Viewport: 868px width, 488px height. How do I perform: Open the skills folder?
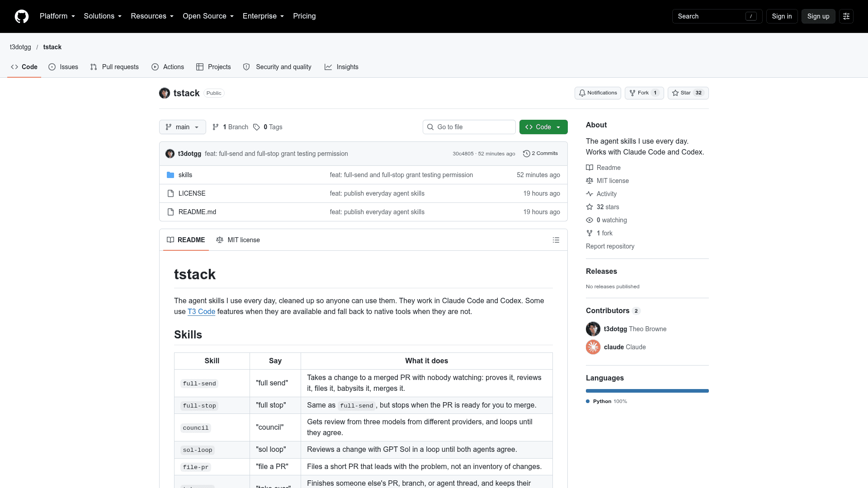(x=185, y=175)
